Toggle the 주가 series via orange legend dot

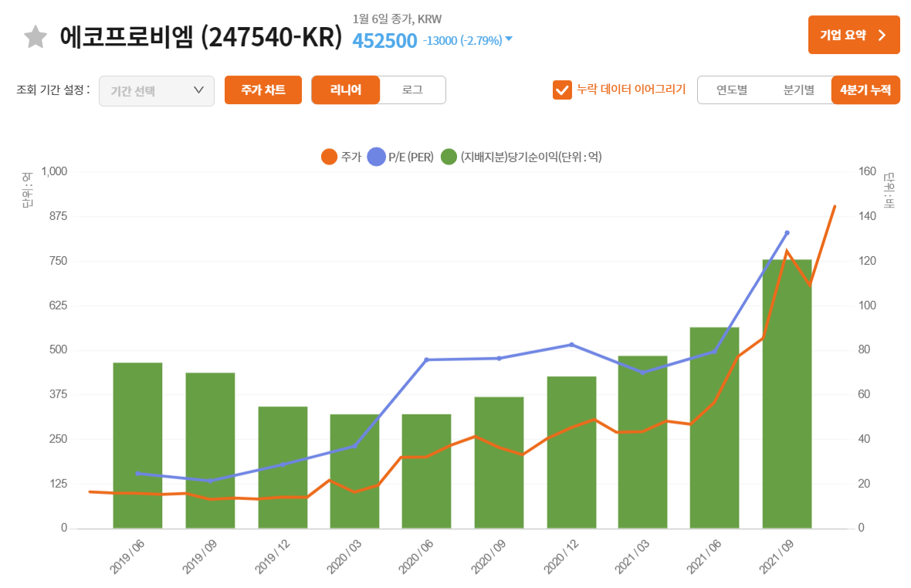coord(329,157)
